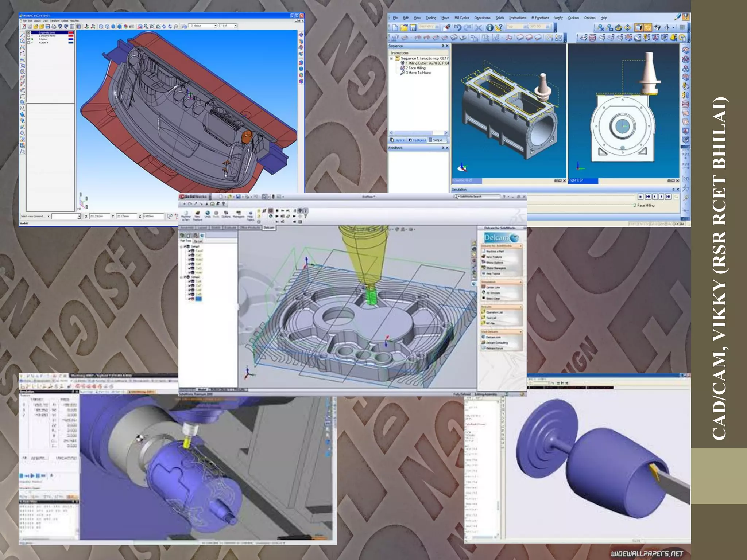Image resolution: width=747 pixels, height=560 pixels.
Task: Open the Verify menu in EdgeCAM
Action: coord(558,18)
